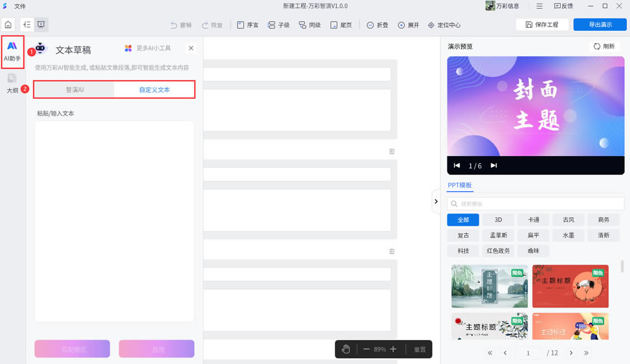Viewport: 630px width, 364px height.
Task: Filter templates by 古风 category
Action: point(568,220)
